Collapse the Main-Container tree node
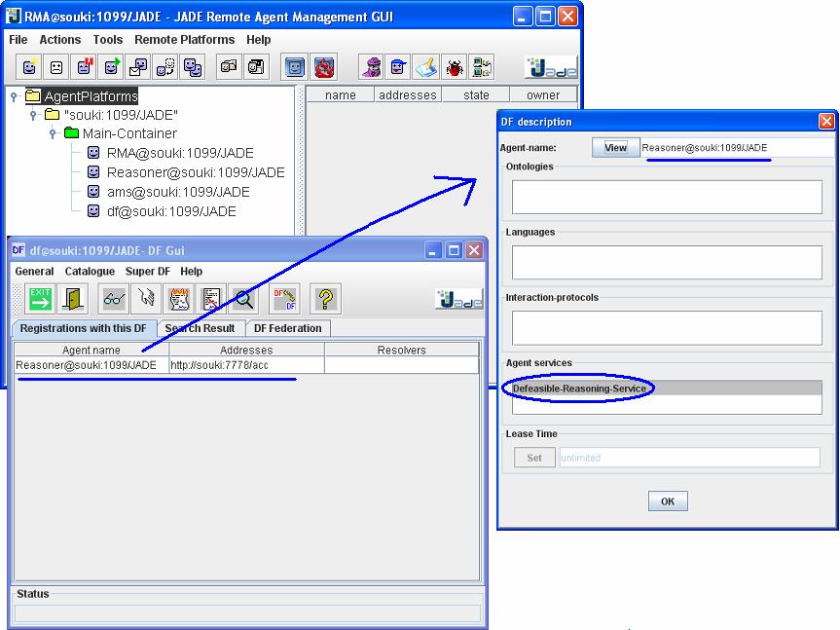The image size is (840, 630). tap(53, 133)
